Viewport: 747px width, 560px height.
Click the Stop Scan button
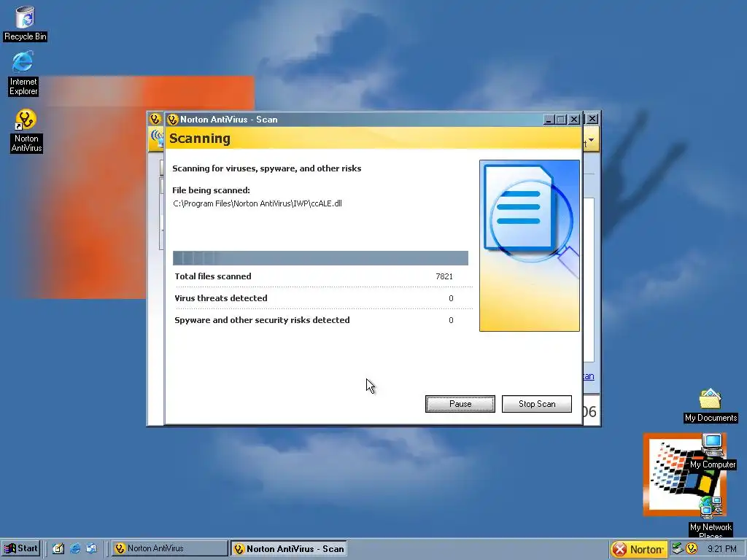tap(536, 404)
